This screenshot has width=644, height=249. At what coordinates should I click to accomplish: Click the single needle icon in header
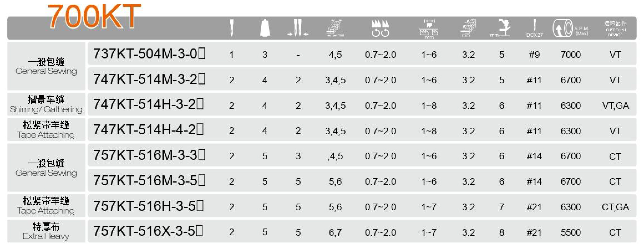232,28
